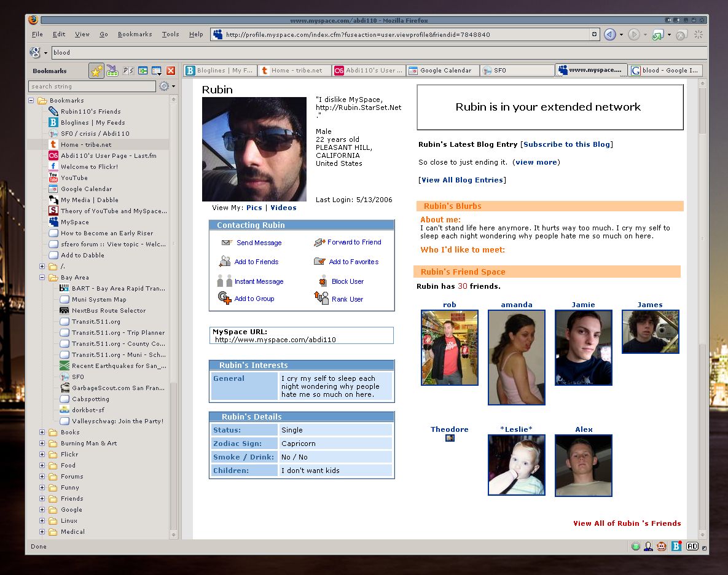Toggle Adblock using the AD status icon
Viewport: 728px width, 575px height.
tap(692, 546)
